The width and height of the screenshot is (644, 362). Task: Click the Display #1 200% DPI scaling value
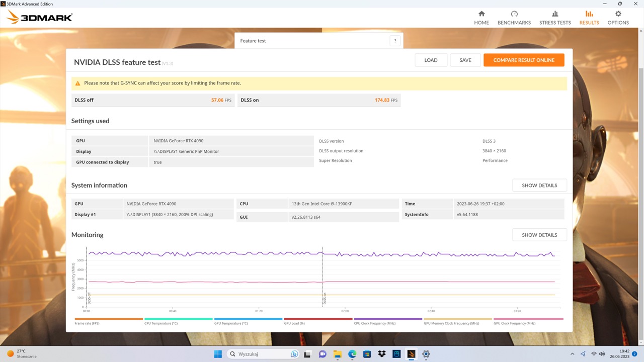pos(170,215)
